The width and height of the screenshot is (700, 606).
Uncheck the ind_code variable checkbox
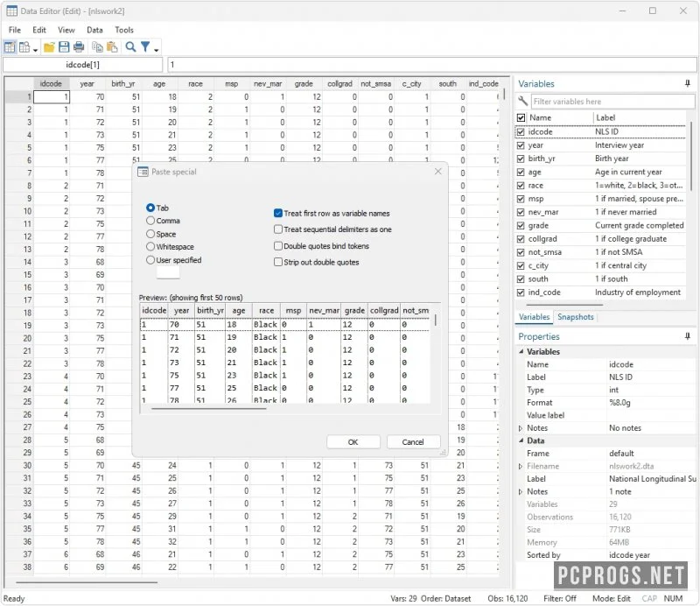click(x=521, y=292)
